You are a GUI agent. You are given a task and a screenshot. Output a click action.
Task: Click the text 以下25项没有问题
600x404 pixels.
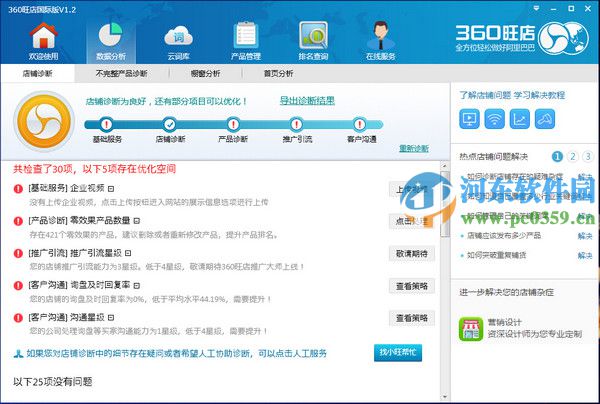(x=52, y=381)
